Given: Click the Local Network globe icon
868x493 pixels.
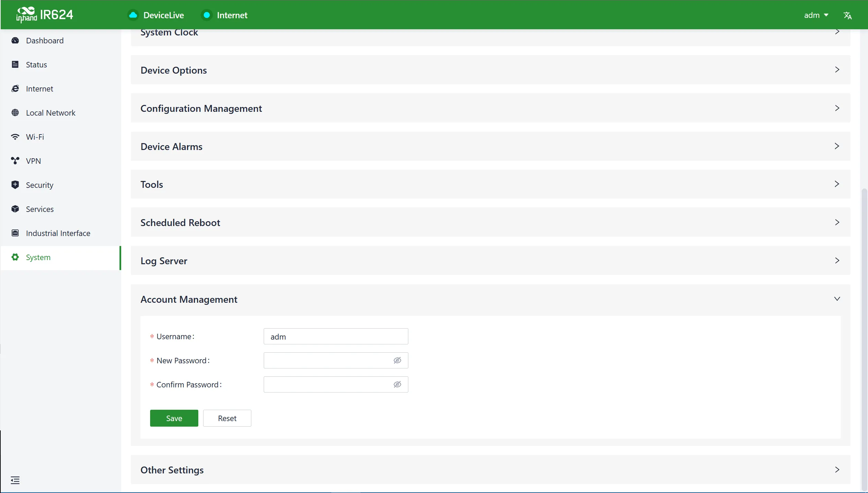Looking at the screenshot, I should 15,113.
